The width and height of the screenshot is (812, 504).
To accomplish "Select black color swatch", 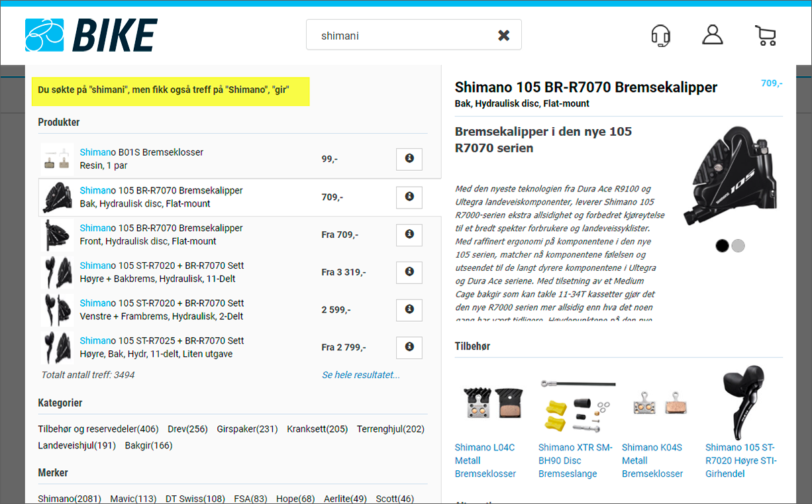I will pyautogui.click(x=722, y=246).
